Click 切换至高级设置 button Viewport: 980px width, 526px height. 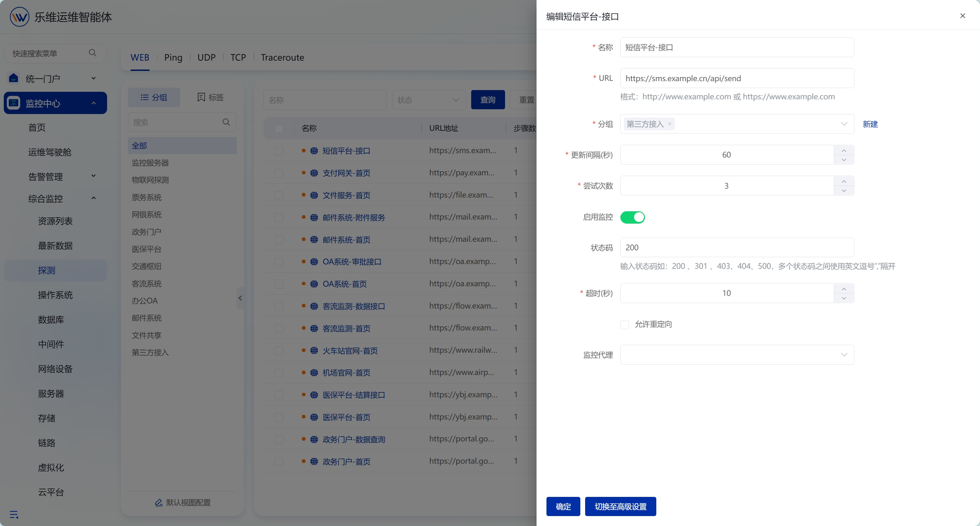click(x=620, y=506)
